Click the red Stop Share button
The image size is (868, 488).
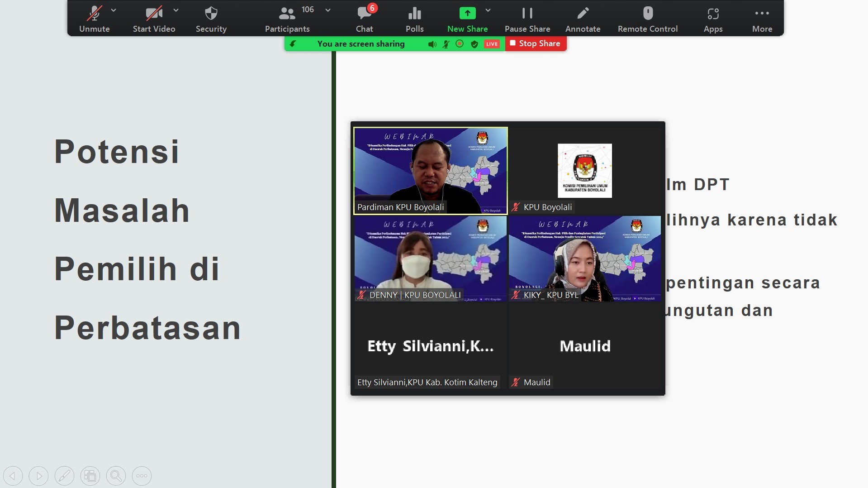(535, 43)
